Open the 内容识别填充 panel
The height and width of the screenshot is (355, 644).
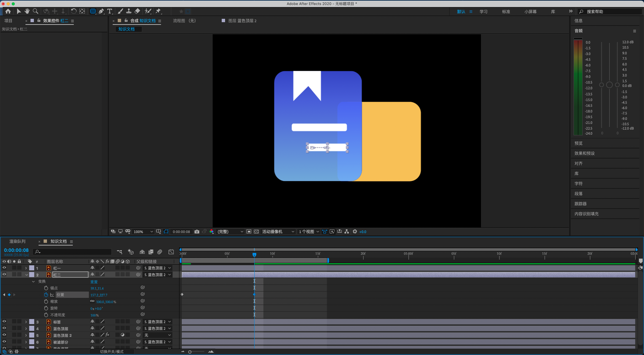[586, 214]
